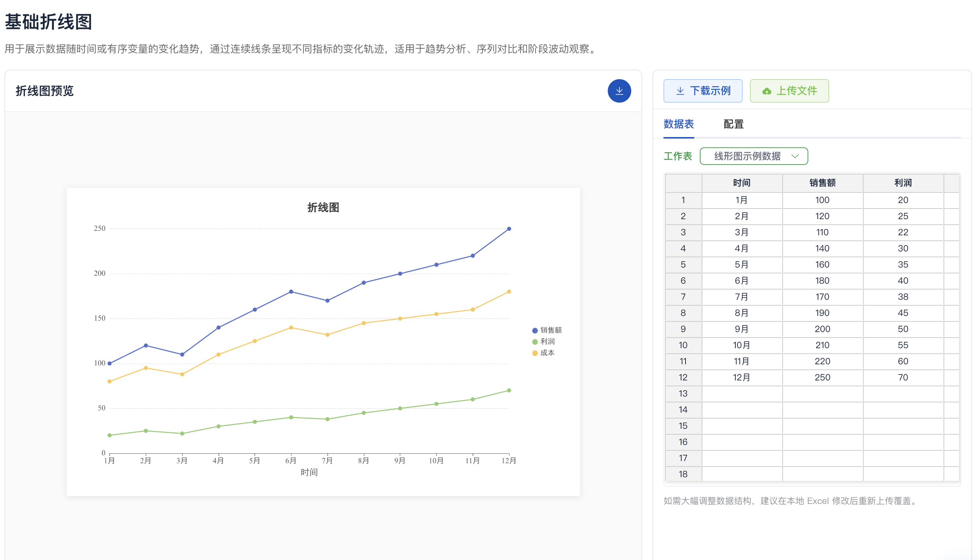Switch to the 配置 tab

click(733, 124)
